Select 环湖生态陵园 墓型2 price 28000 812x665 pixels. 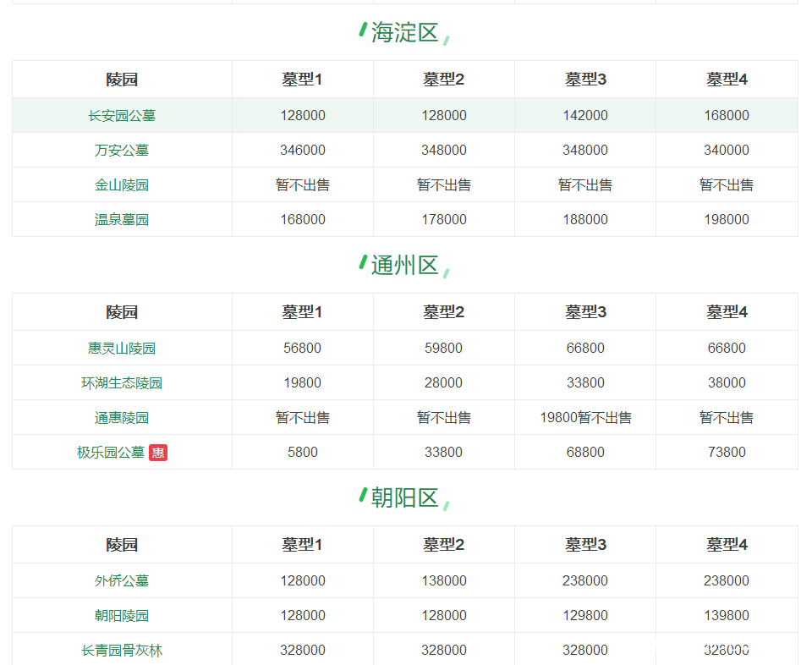pos(444,382)
